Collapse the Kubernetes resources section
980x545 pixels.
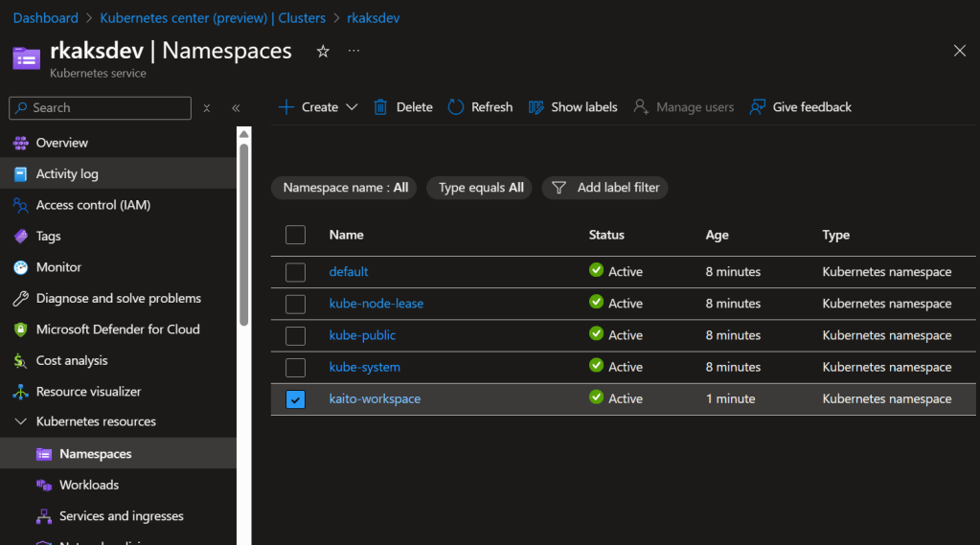[x=20, y=421]
